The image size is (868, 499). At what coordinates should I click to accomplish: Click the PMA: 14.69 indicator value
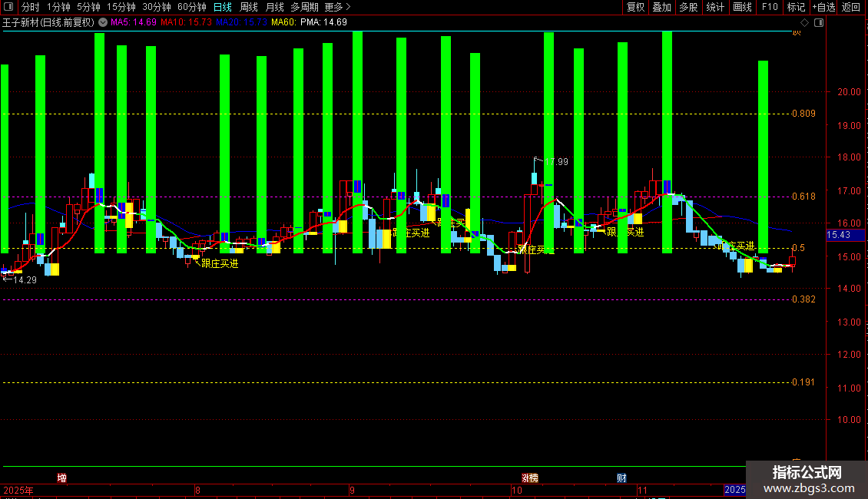coord(324,22)
